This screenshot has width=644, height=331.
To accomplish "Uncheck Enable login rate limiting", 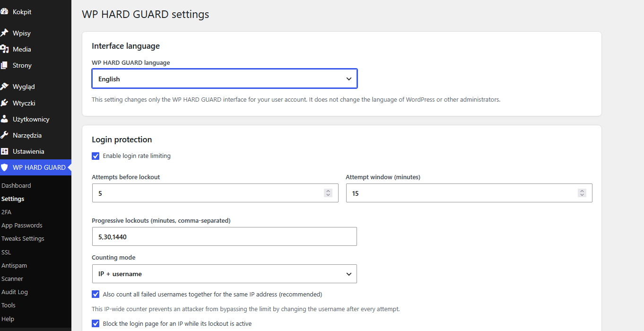I will point(96,156).
